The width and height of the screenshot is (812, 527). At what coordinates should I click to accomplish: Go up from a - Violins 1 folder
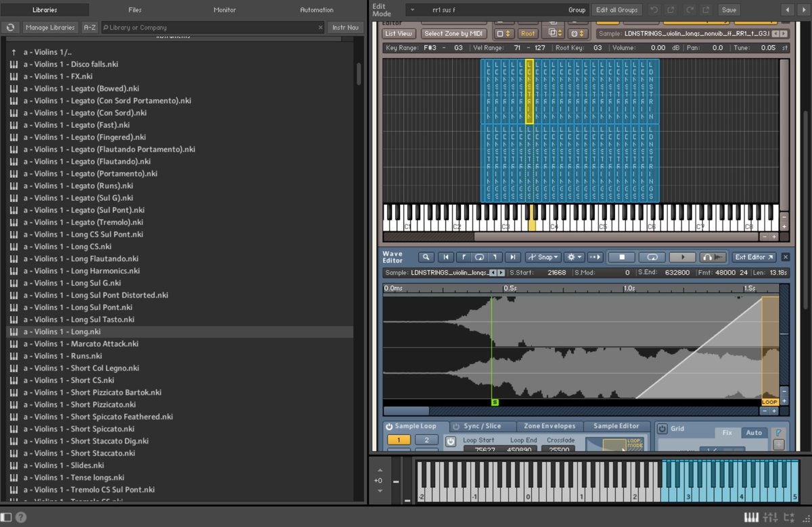[14, 52]
